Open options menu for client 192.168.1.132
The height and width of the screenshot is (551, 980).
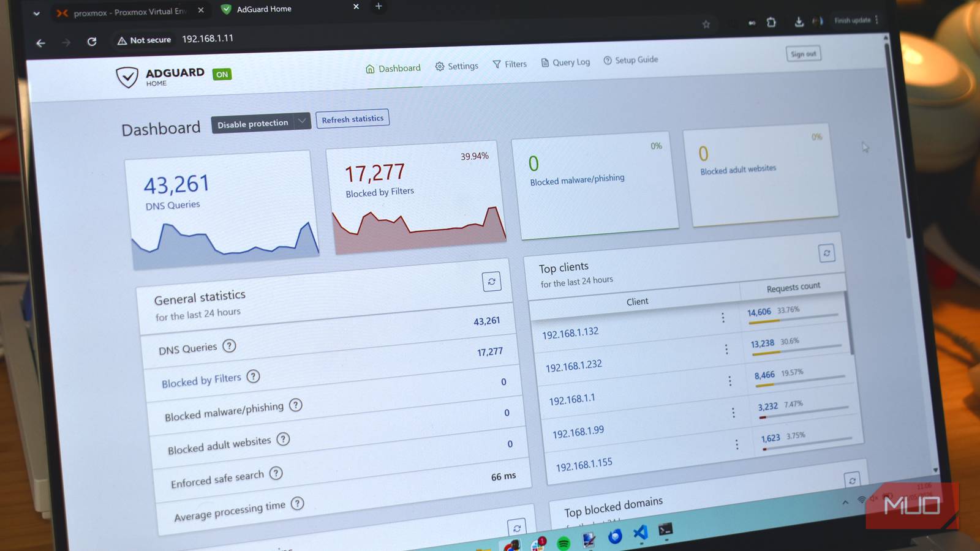(x=723, y=317)
